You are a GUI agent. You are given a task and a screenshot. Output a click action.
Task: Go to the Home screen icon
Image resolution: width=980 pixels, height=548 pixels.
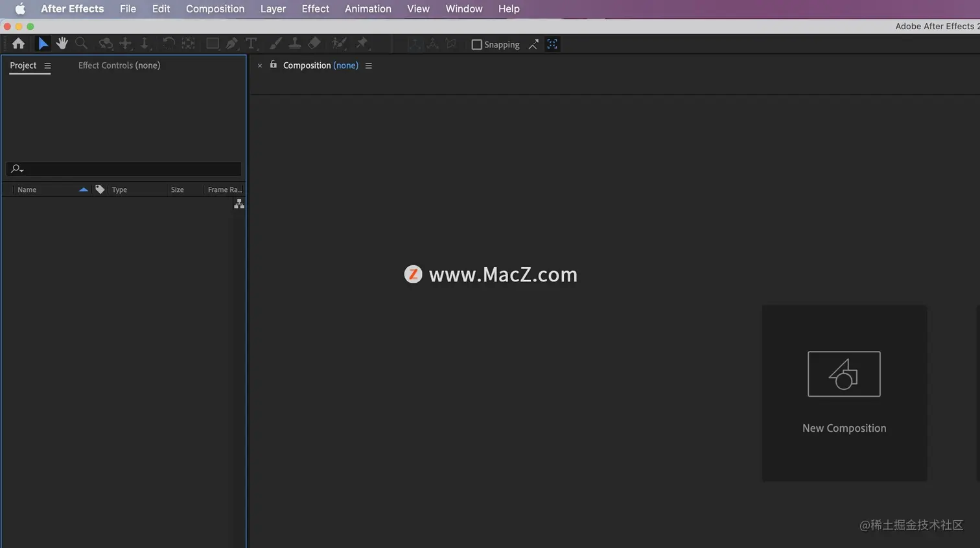point(18,43)
